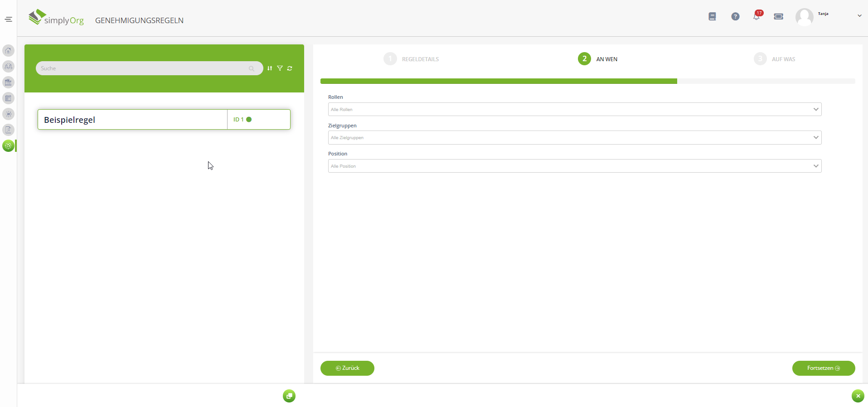The height and width of the screenshot is (407, 868).
Task: Click the Fortsetzen button
Action: 823,368
